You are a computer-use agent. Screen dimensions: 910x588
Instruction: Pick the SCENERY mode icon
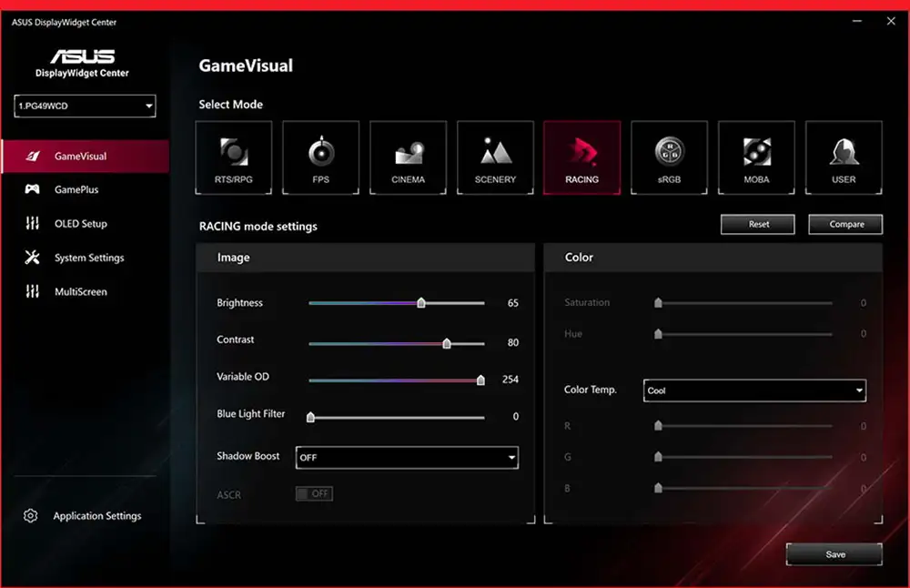coord(495,157)
